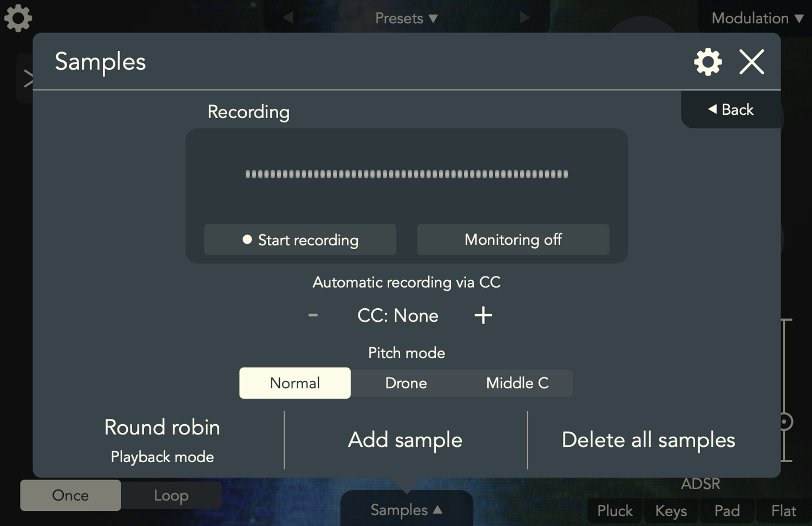Select Normal pitch mode
The image size is (812, 526).
295,383
